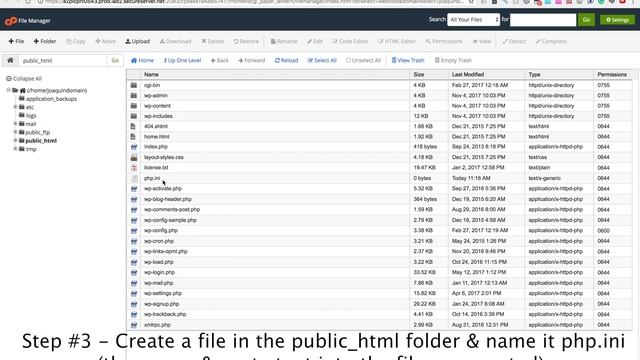Click the home icon beside path field

(10, 60)
